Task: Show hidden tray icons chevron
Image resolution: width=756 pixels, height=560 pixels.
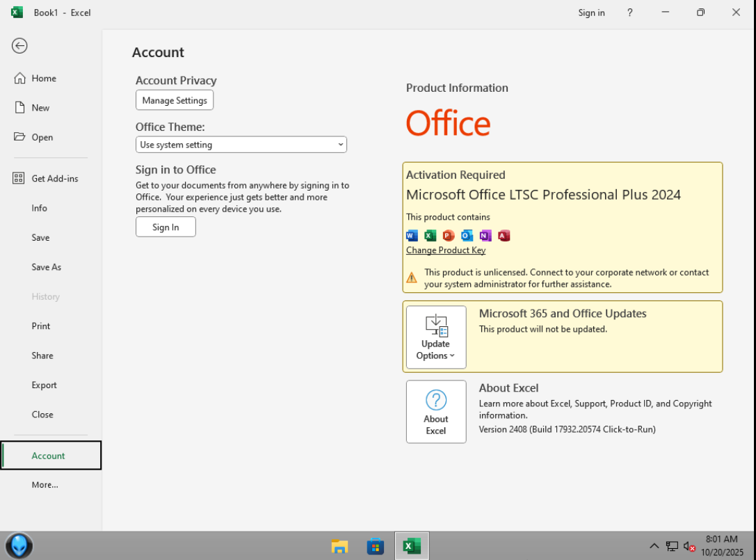Action: [654, 546]
